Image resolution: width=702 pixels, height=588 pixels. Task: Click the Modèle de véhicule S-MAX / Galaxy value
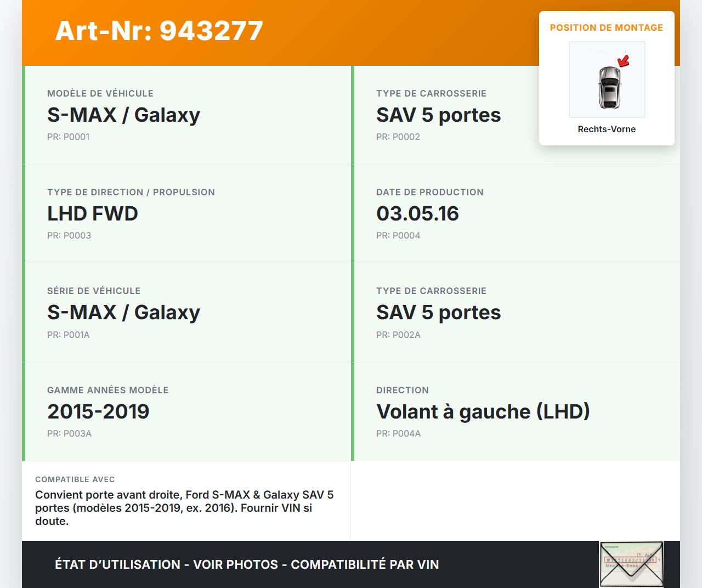123,115
